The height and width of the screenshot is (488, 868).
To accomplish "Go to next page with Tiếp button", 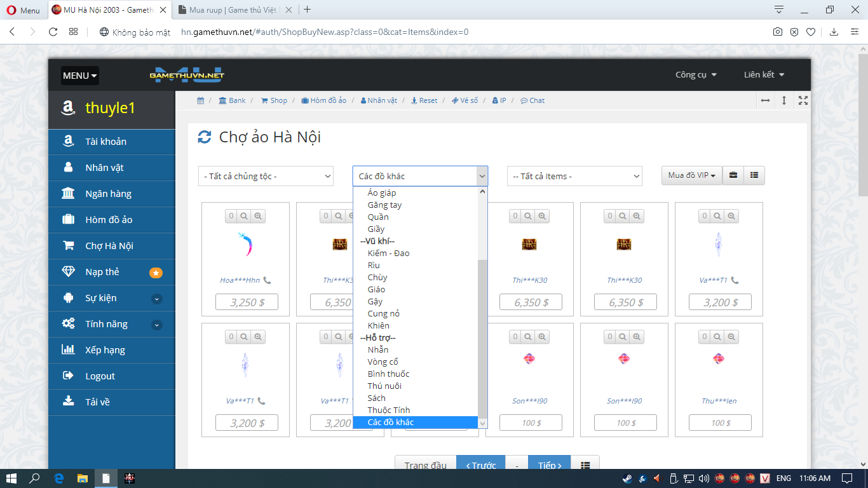I will pyautogui.click(x=549, y=465).
